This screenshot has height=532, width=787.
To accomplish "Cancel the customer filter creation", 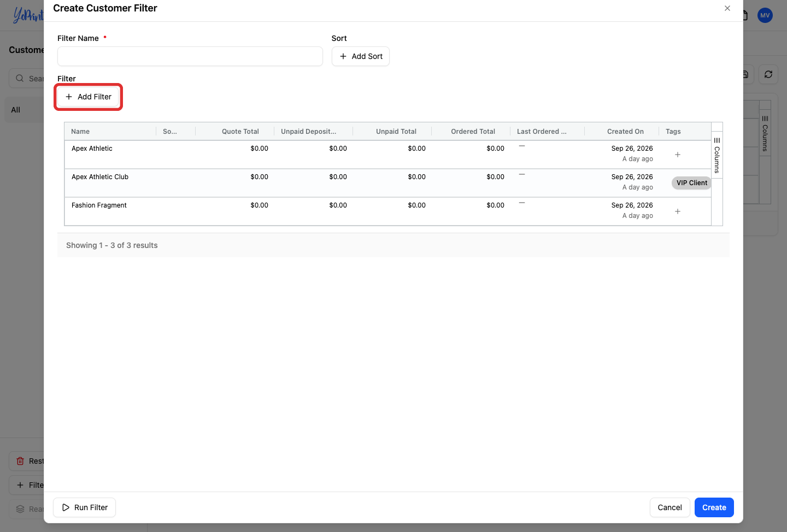I will point(669,507).
